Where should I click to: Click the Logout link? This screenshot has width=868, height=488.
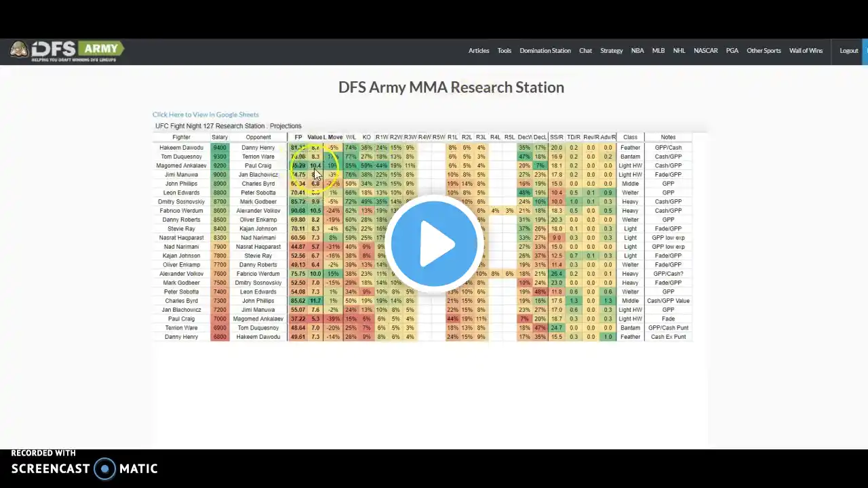pos(849,51)
